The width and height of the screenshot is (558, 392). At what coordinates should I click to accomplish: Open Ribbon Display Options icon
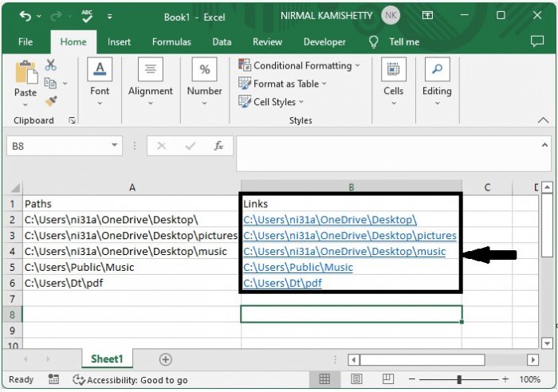(427, 15)
